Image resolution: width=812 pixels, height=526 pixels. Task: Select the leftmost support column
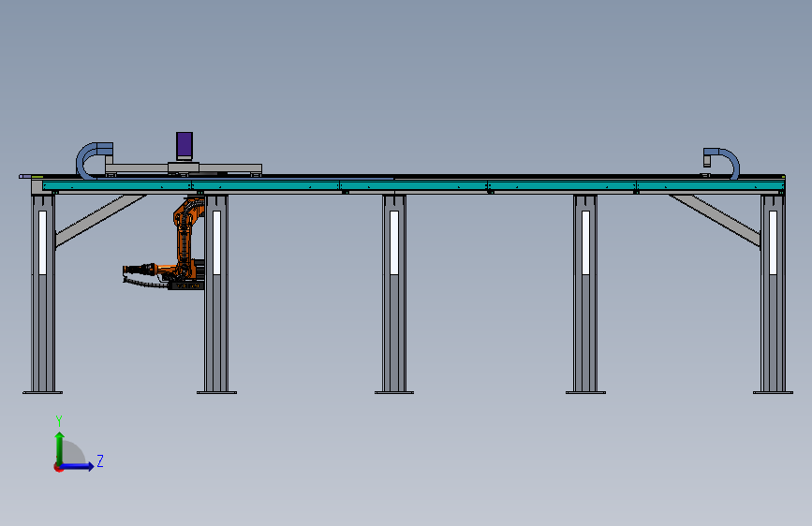[43, 293]
